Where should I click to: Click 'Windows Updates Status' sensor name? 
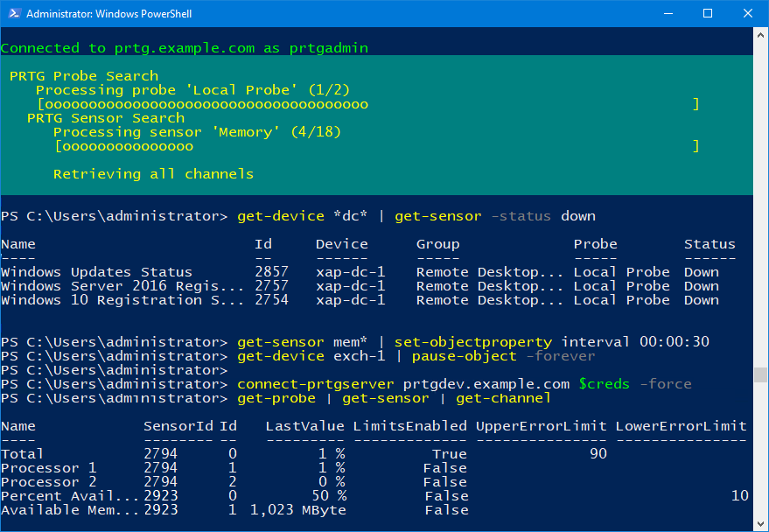click(96, 272)
